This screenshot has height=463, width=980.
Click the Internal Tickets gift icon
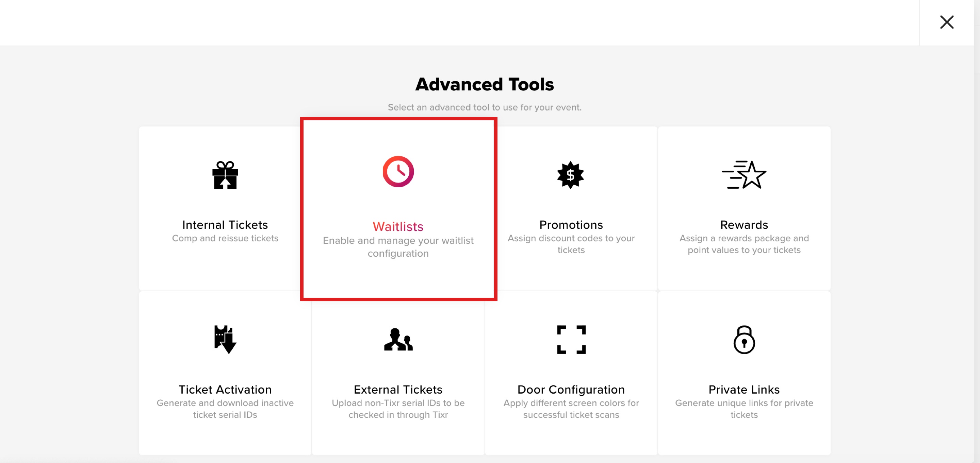[x=225, y=175]
